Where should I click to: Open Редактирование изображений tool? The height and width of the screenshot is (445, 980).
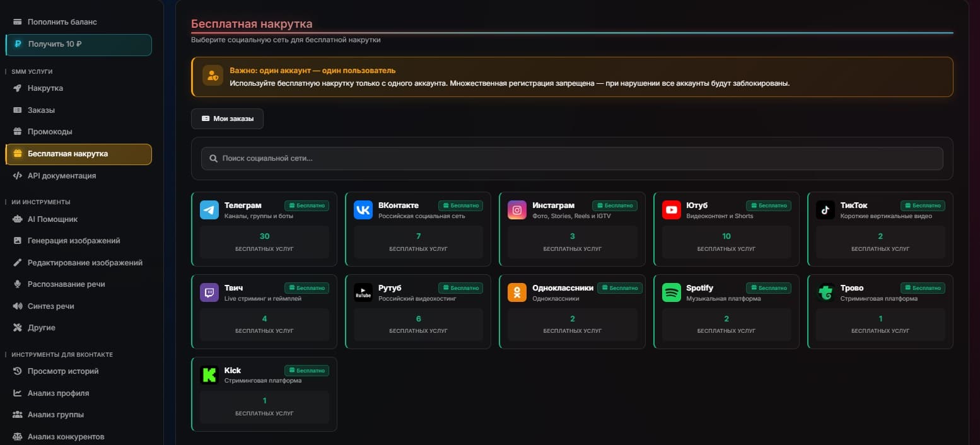pos(78,263)
